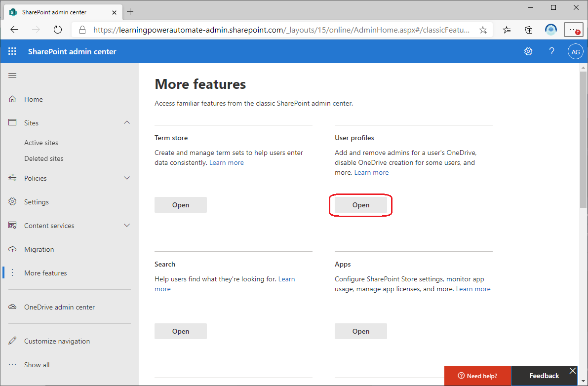Open the User profiles feature
The image size is (588, 386).
[361, 204]
